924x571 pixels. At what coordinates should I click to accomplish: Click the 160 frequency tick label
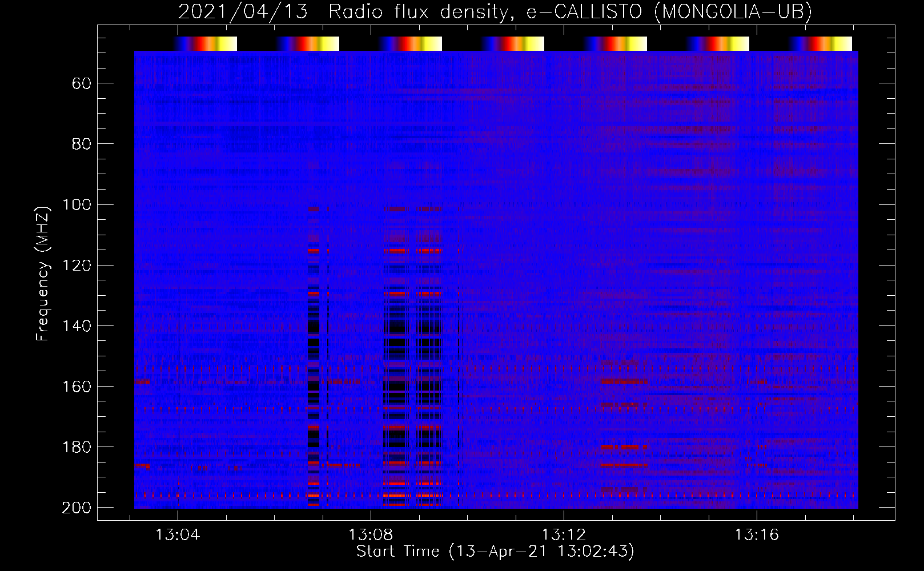[x=77, y=387]
